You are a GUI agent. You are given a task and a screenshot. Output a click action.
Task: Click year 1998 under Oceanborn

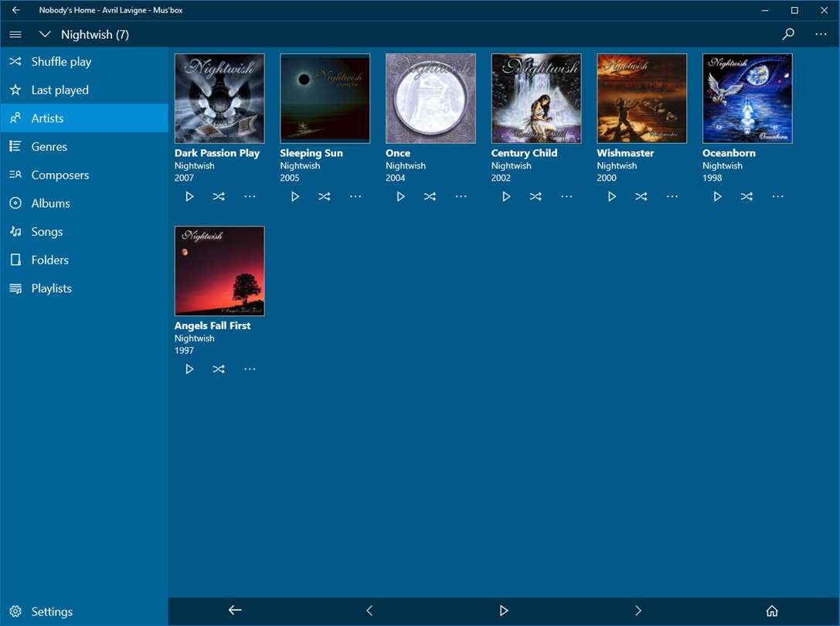[x=712, y=178]
